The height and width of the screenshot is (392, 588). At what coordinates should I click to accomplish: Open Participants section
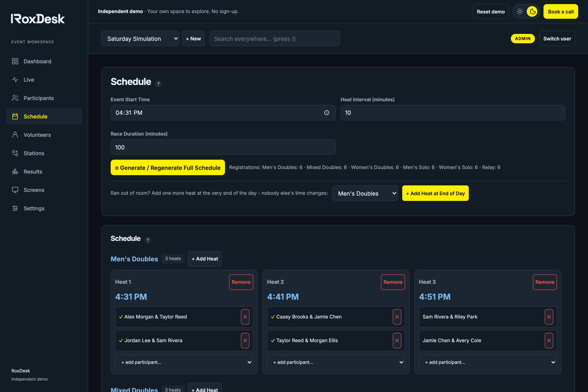[x=44, y=98]
